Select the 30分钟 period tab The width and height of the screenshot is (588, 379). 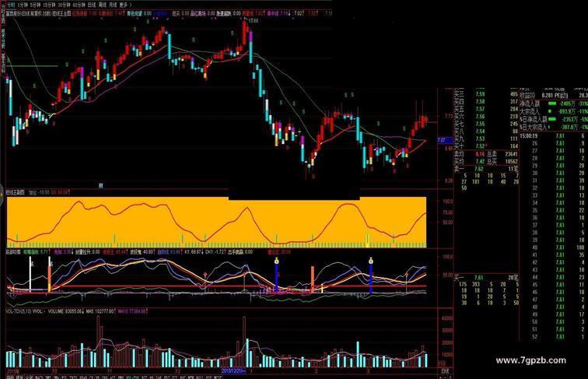pos(64,5)
